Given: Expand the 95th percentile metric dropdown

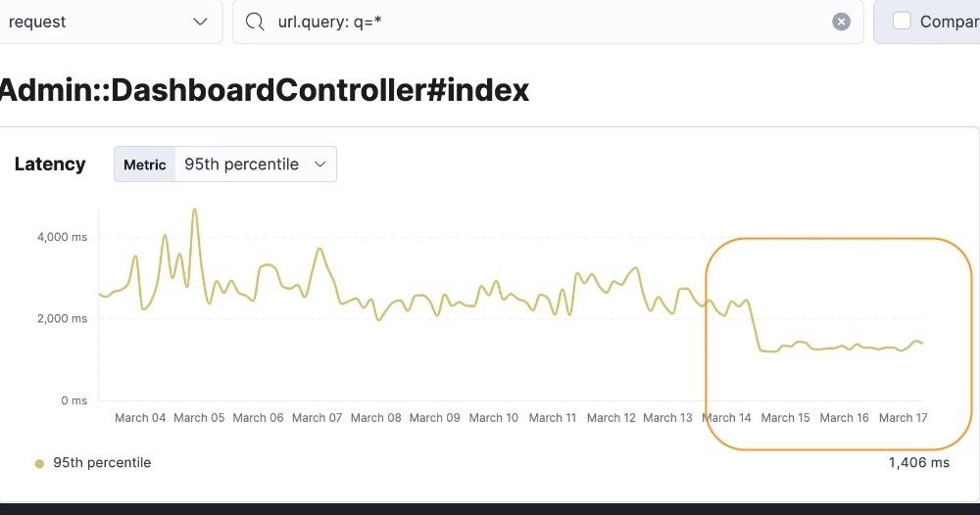Looking at the screenshot, I should pyautogui.click(x=255, y=164).
